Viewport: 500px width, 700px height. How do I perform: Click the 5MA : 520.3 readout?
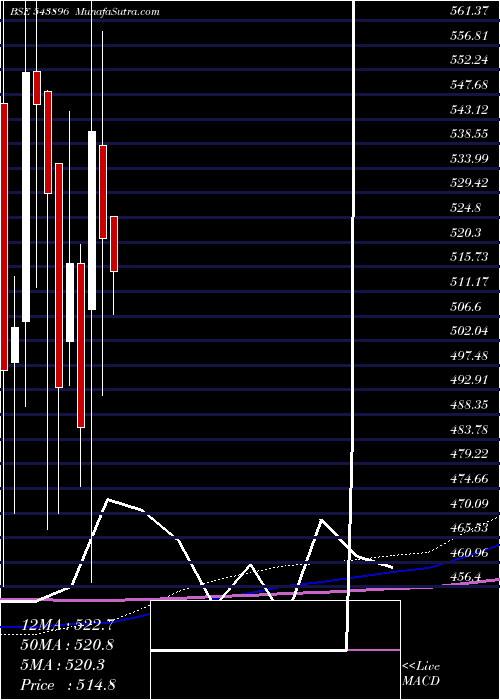pos(62,665)
